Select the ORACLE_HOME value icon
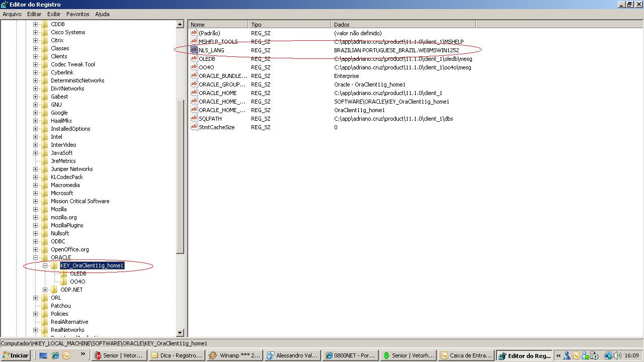Screen dimensions: 644x362 [194, 93]
